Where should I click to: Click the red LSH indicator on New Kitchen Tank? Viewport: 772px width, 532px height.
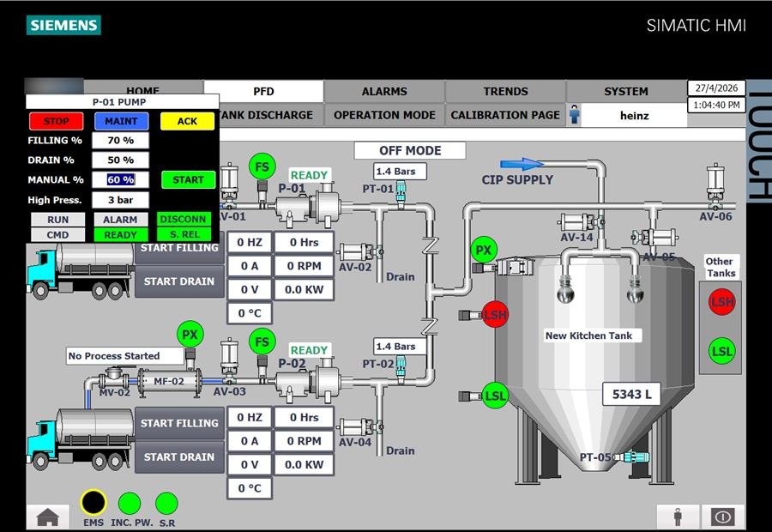[495, 315]
